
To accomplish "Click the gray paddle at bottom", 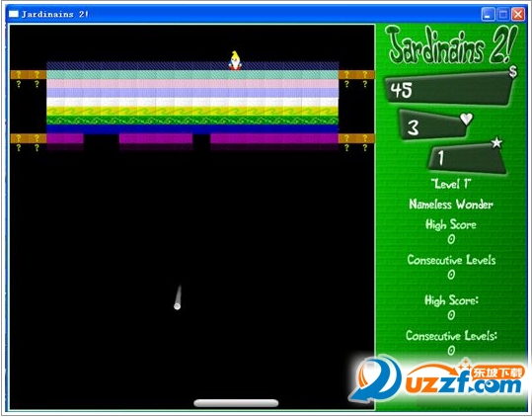I will coord(236,403).
